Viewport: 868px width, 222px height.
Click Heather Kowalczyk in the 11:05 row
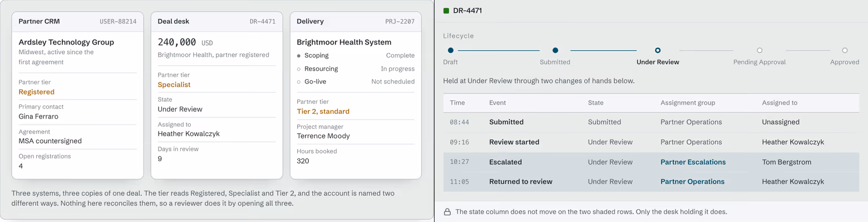coord(793,181)
